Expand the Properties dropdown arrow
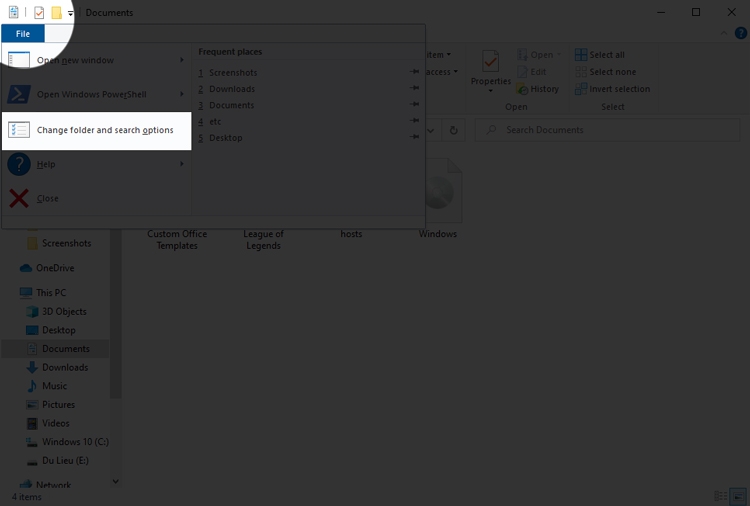 point(491,91)
